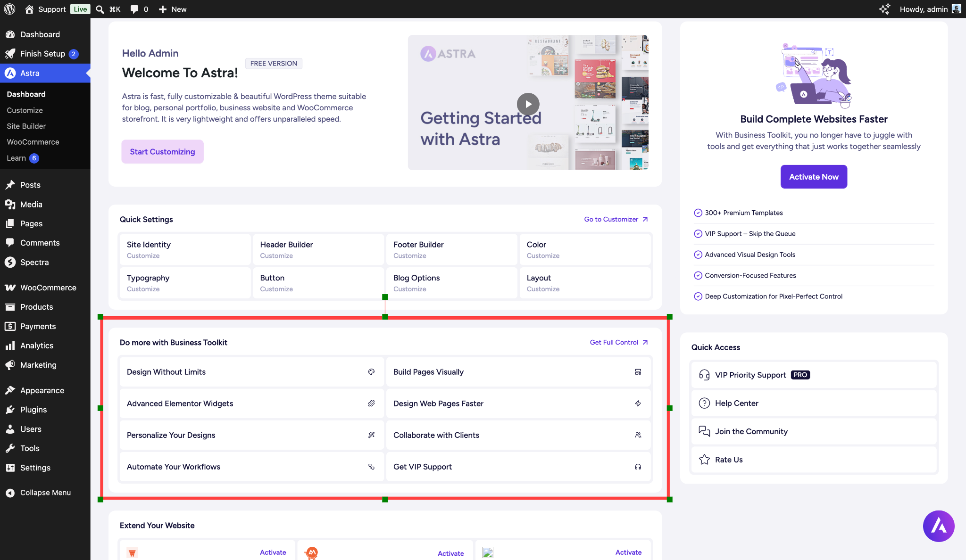966x560 pixels.
Task: Activate the third extension in Extend Your Website
Action: click(628, 552)
